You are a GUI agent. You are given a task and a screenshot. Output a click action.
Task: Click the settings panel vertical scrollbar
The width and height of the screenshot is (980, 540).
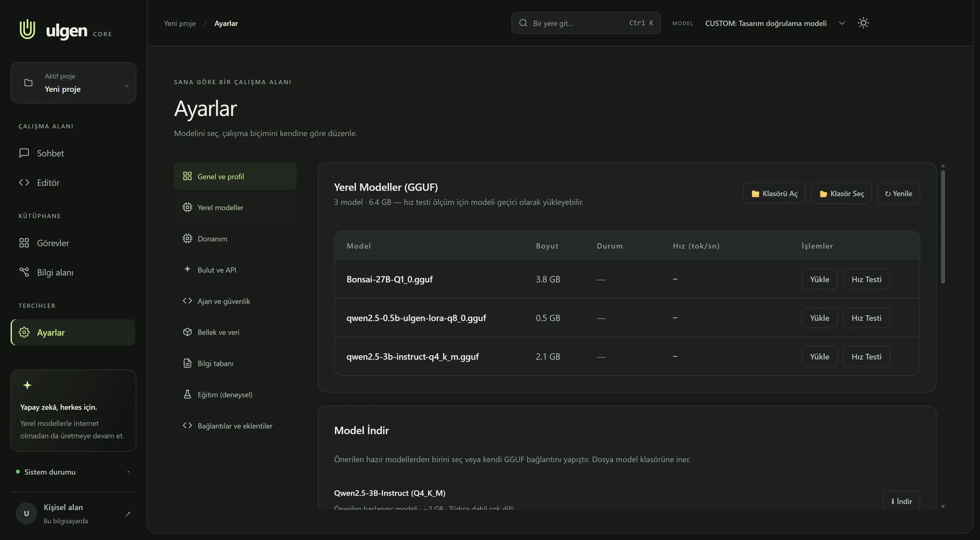coord(943,227)
